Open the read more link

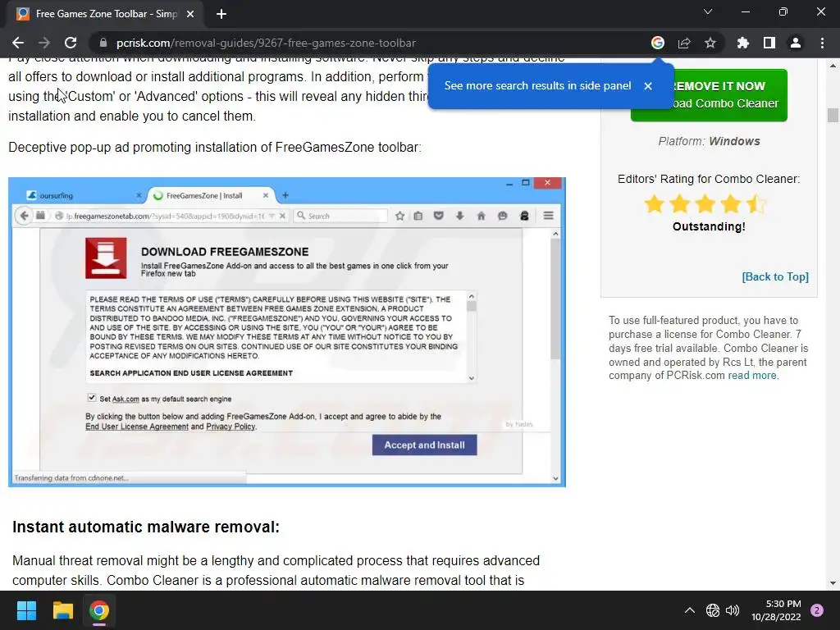click(751, 376)
